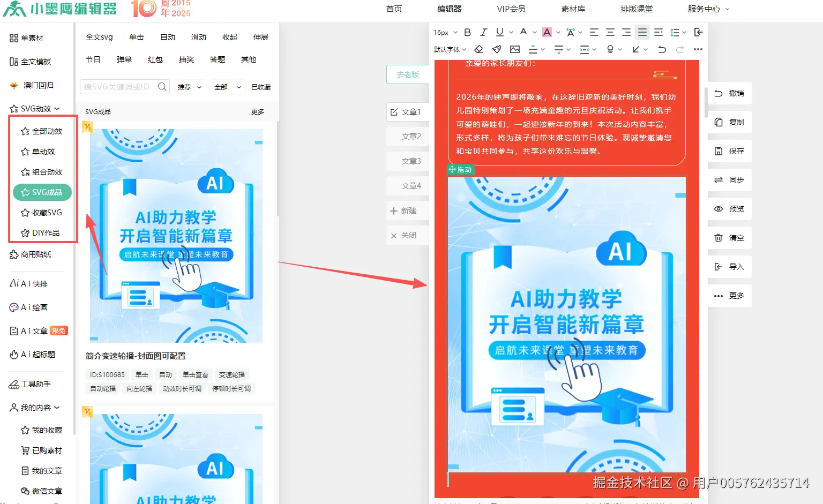
Task: Select the 抽奖 category tab
Action: pyautogui.click(x=186, y=59)
